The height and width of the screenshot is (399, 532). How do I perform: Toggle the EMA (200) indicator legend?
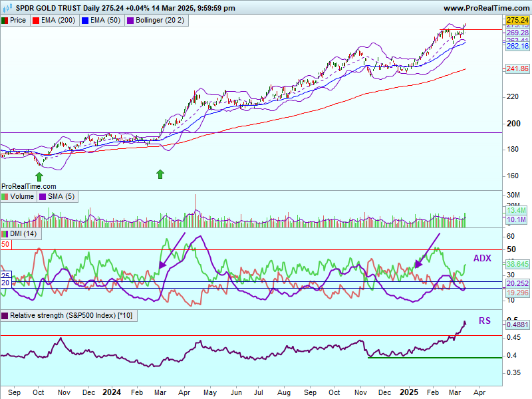pos(54,21)
